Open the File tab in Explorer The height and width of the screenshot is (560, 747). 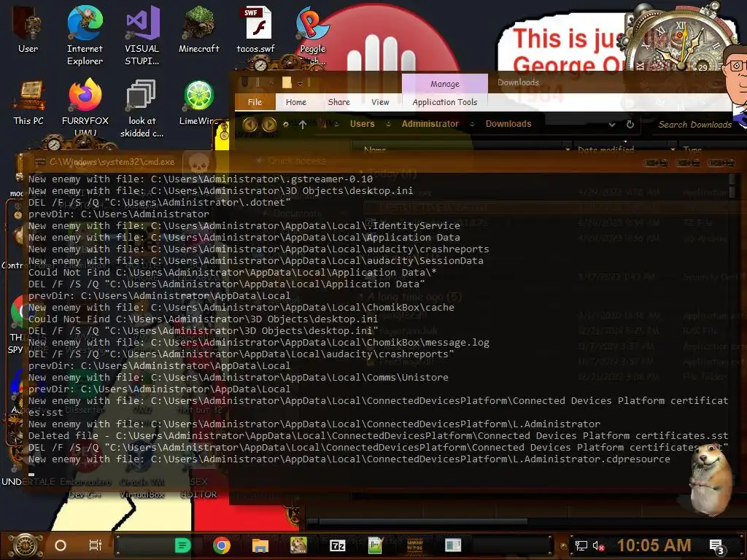(x=255, y=102)
